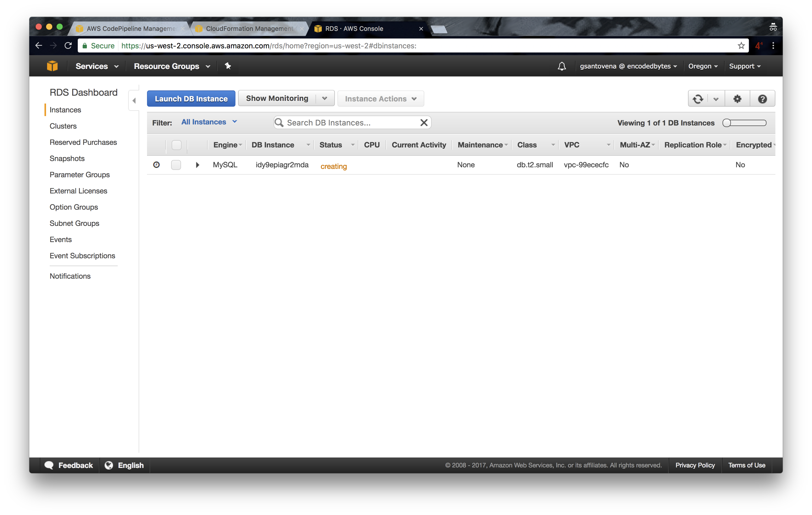Screen dimensions: 812x515
Task: Expand the MySQL instance row details
Action: click(198, 165)
